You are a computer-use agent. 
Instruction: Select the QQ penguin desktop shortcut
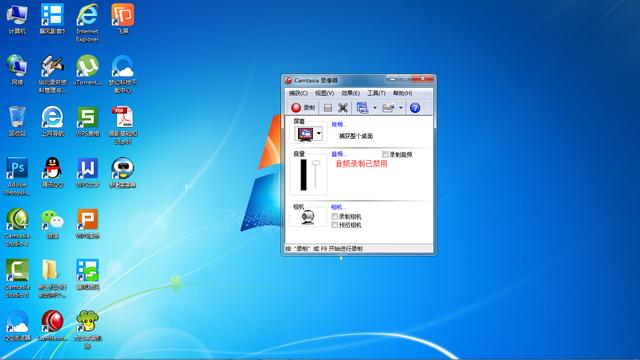[x=52, y=172]
